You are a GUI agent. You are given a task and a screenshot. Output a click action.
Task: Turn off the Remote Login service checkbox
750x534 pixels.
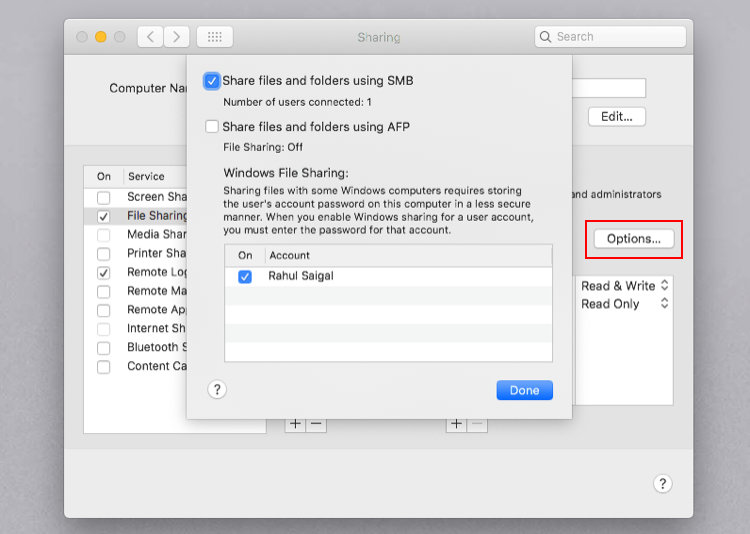(x=103, y=273)
